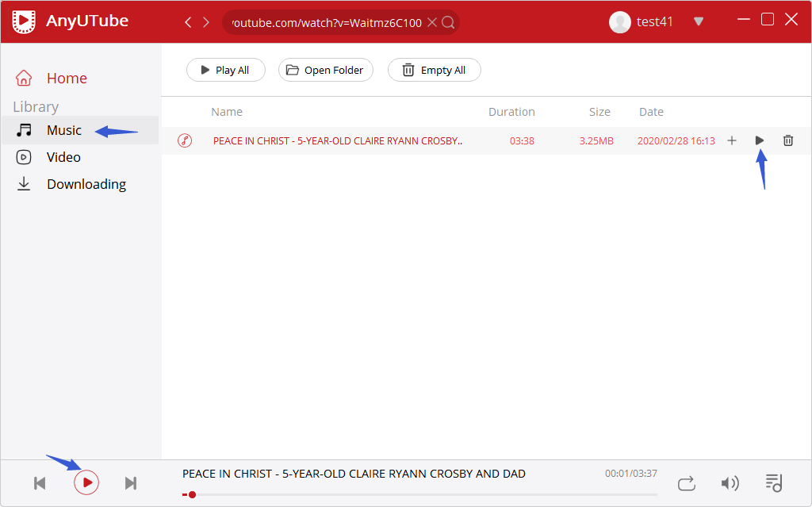Open the test41 account name
The image size is (812, 507).
click(x=654, y=21)
